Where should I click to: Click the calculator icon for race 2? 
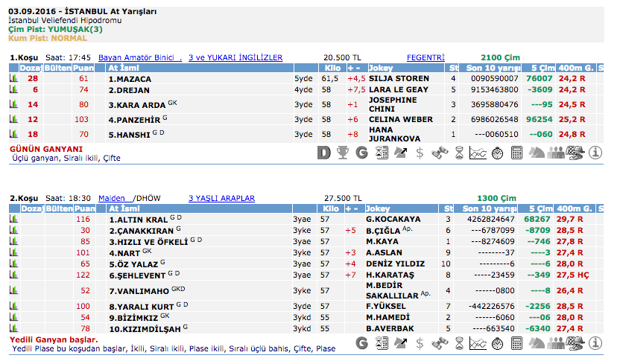[517, 343]
